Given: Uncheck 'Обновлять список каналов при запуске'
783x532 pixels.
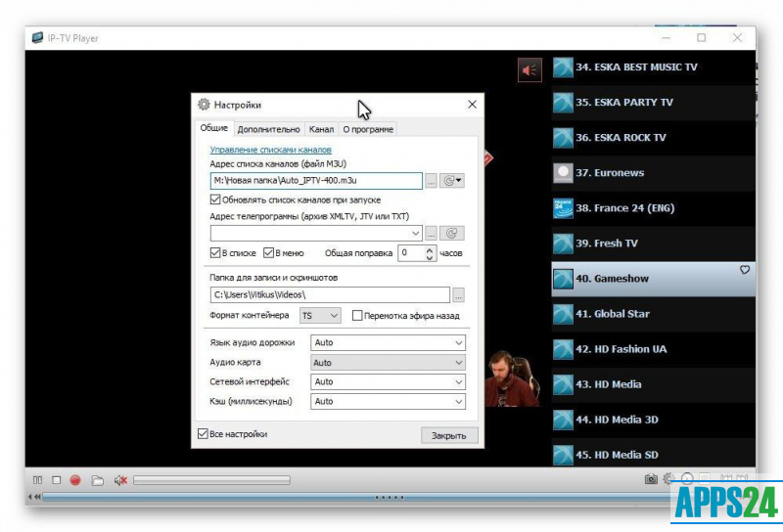Looking at the screenshot, I should (215, 199).
